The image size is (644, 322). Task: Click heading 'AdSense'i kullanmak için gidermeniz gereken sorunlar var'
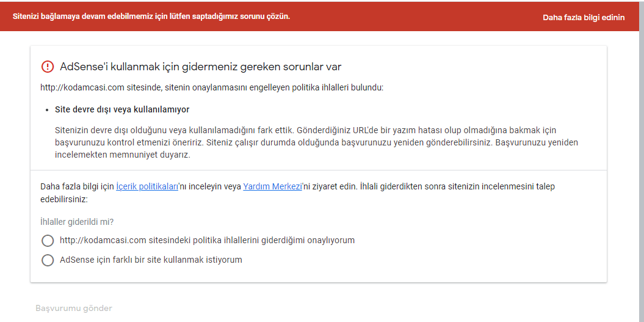click(x=200, y=66)
